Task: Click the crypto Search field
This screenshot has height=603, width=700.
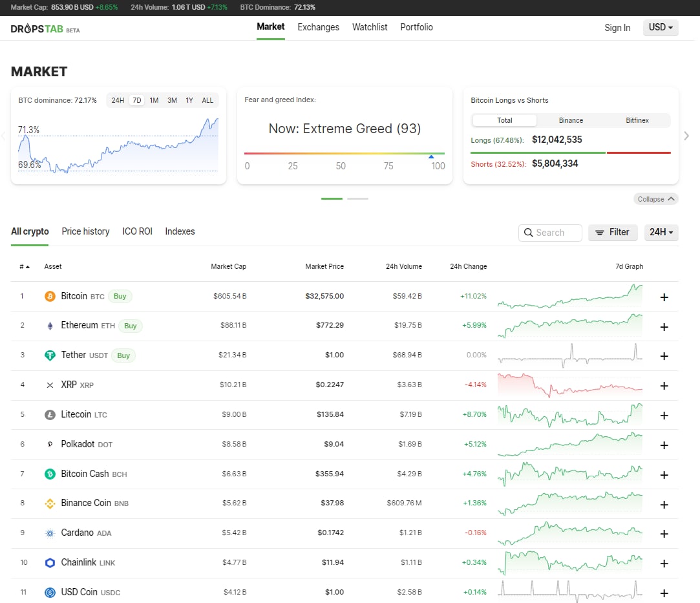Action: (x=550, y=233)
